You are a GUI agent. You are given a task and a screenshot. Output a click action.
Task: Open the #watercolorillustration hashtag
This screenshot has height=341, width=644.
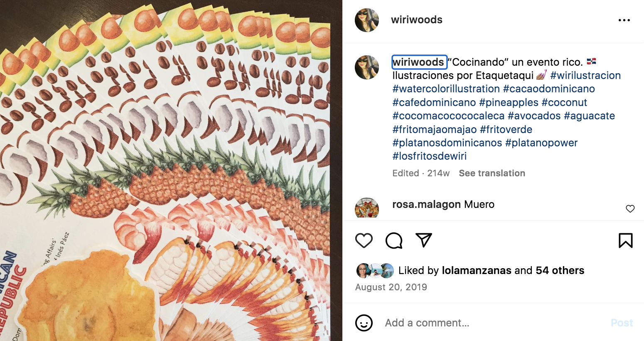click(446, 89)
